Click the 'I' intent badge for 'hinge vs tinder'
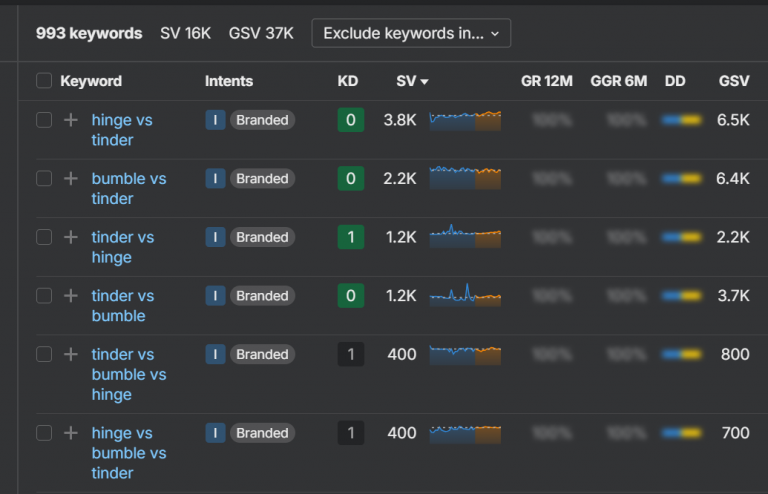This screenshot has width=768, height=494. pyautogui.click(x=215, y=120)
